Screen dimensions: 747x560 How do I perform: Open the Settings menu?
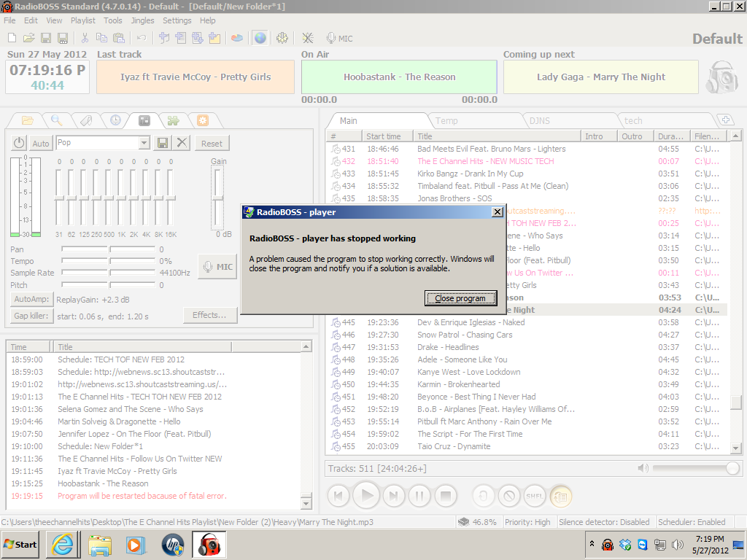coord(177,20)
